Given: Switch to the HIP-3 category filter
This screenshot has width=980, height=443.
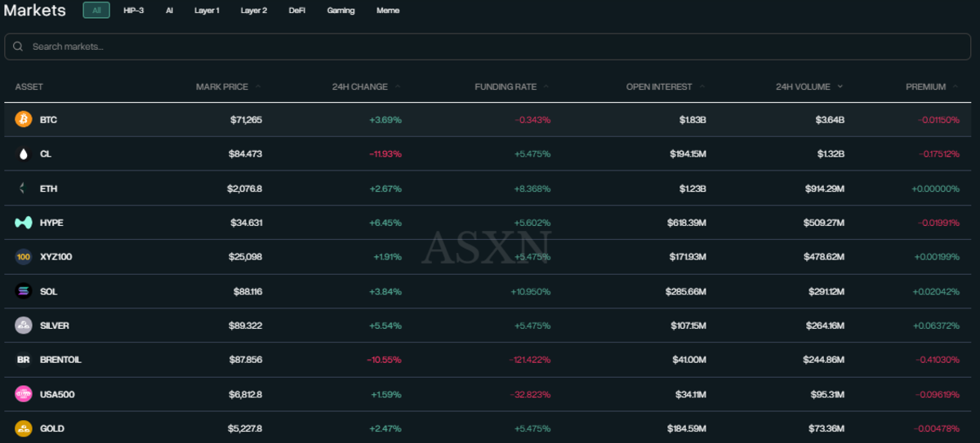Looking at the screenshot, I should [134, 11].
